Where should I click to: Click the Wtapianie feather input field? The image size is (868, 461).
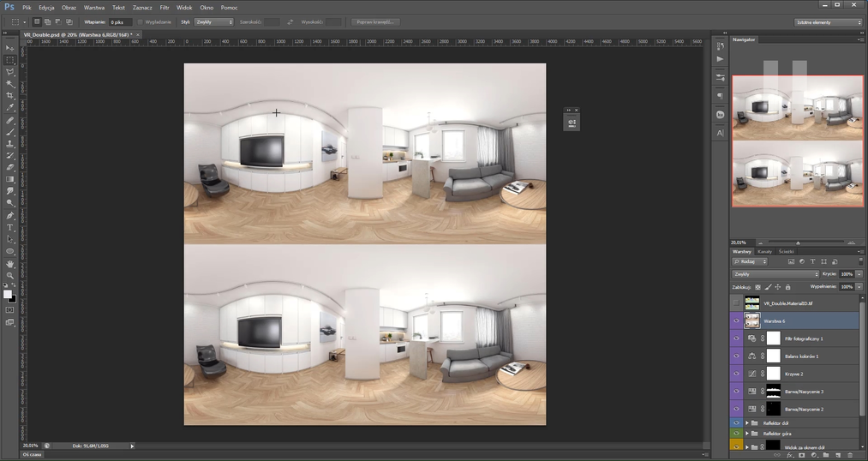pyautogui.click(x=119, y=21)
